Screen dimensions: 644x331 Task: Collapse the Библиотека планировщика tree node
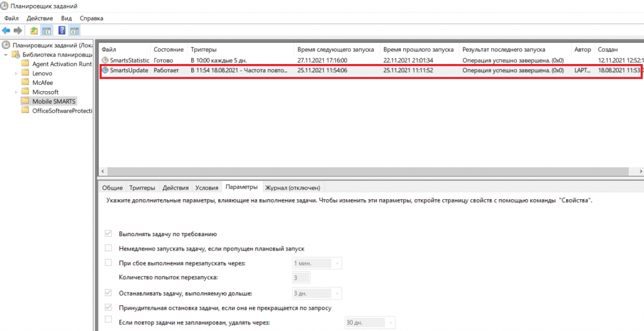point(6,55)
